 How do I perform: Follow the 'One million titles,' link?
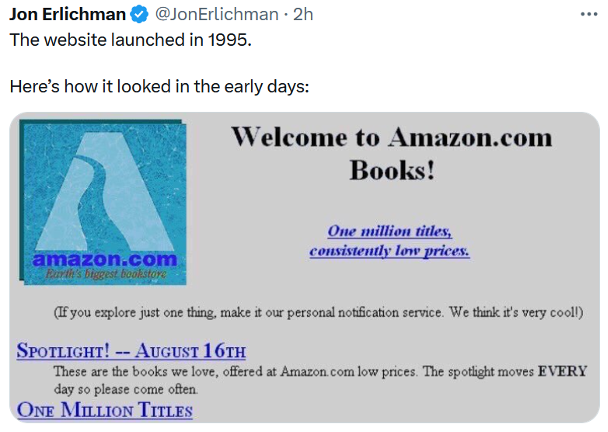(x=389, y=231)
